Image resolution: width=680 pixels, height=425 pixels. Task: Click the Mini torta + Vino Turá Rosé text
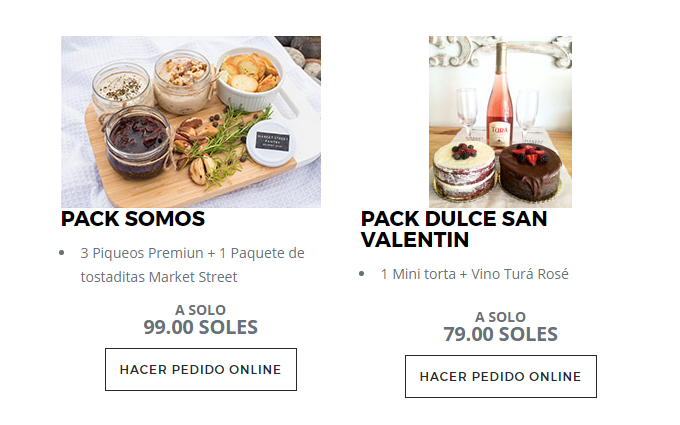[474, 274]
